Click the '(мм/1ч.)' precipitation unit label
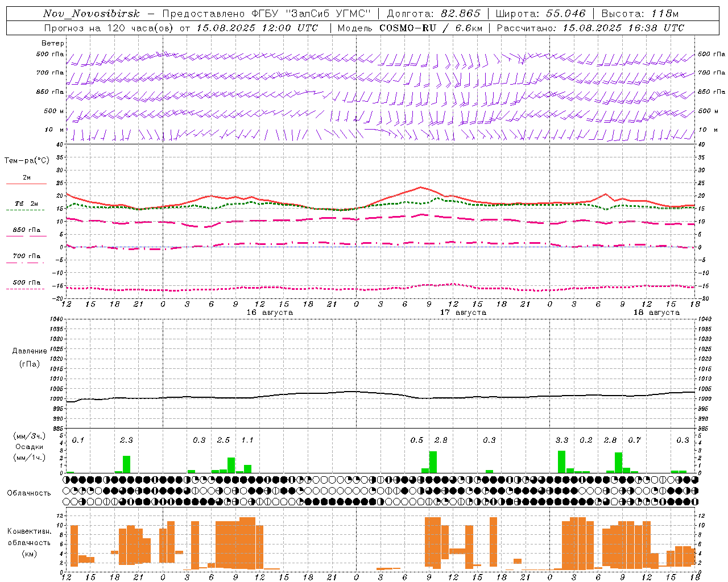The image size is (728, 582). [28, 458]
